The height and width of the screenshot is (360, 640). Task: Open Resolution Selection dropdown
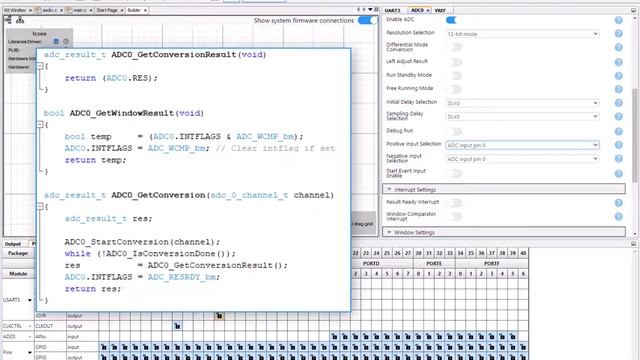click(x=522, y=34)
